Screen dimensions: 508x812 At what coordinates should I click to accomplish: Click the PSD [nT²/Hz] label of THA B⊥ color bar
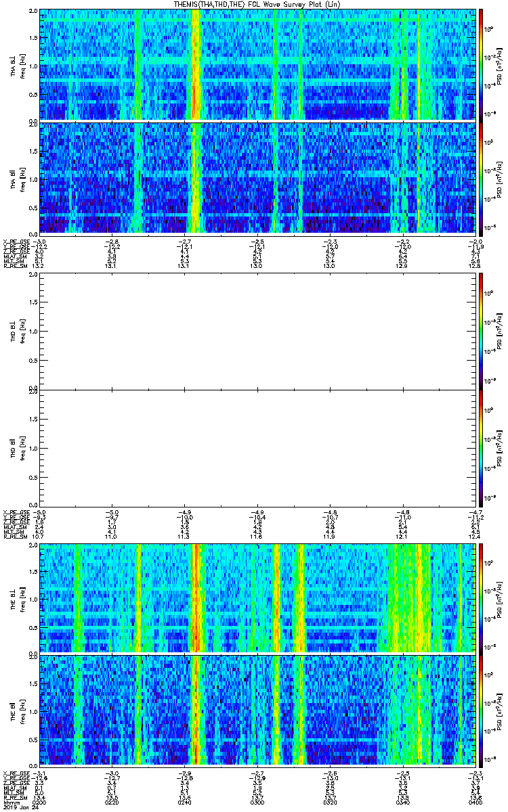(500, 66)
